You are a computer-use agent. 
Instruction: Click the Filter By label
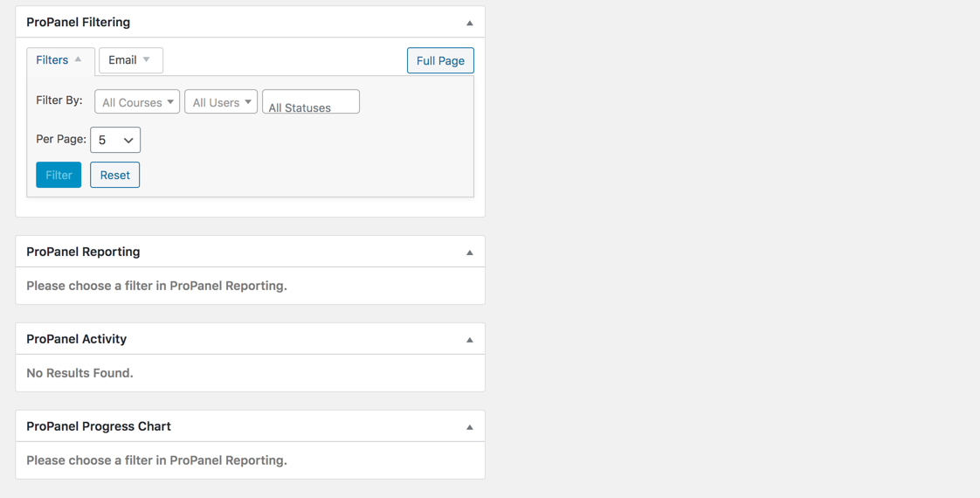pos(59,100)
